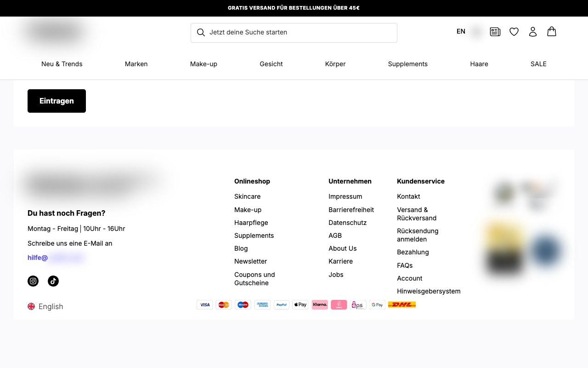This screenshot has width=588, height=368.
Task: Visit the TikTok profile icon
Action: (53, 281)
